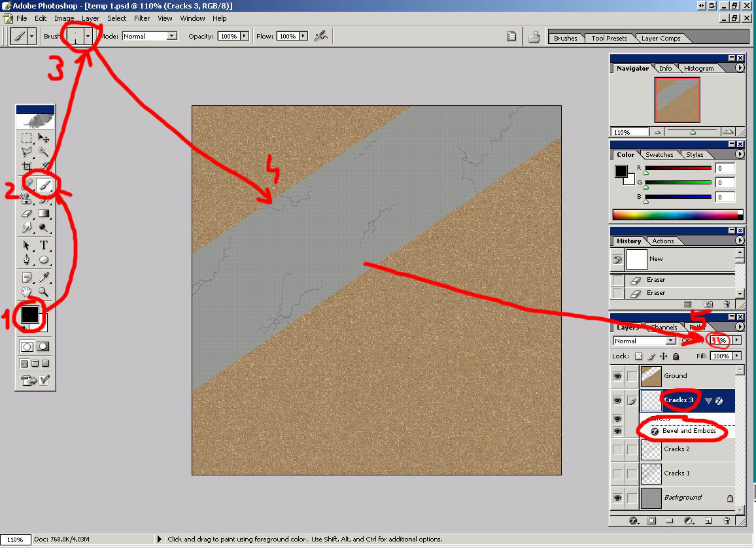Collapse the Cracks 3 layer effects triangle
This screenshot has width=756, height=548.
(708, 400)
